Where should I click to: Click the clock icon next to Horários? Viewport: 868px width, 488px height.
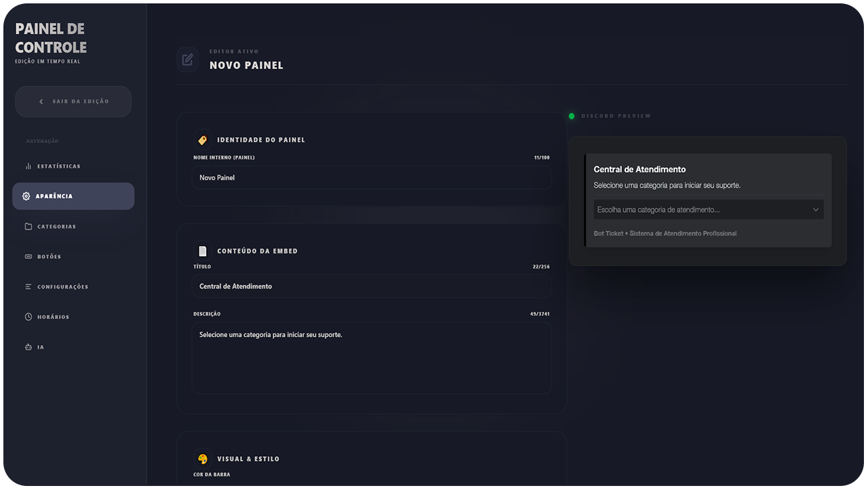tap(28, 317)
